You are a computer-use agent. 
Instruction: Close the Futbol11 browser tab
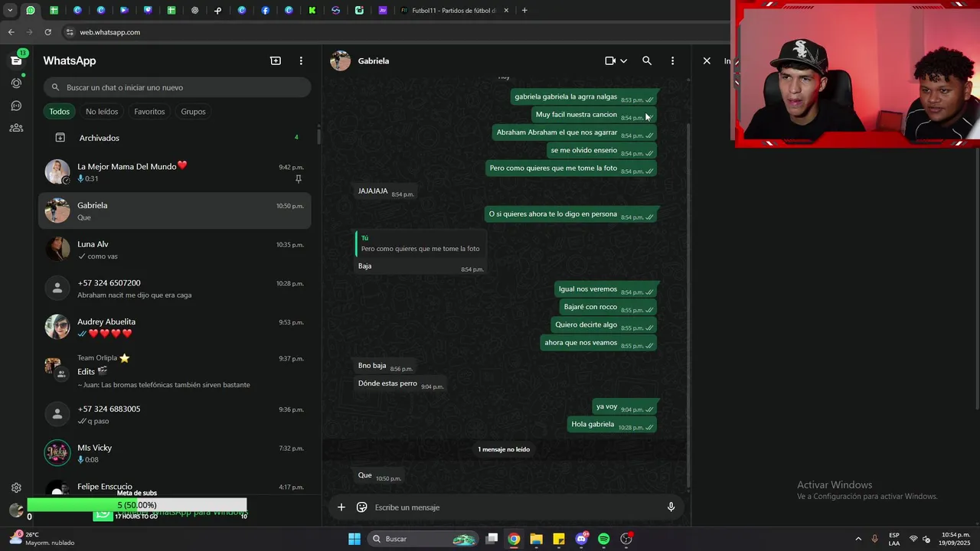point(506,11)
